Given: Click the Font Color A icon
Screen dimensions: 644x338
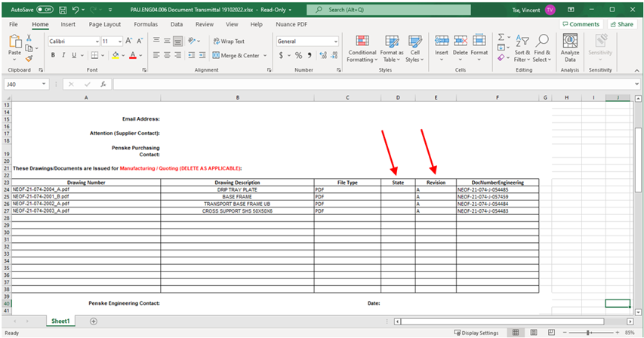Looking at the screenshot, I should [133, 55].
